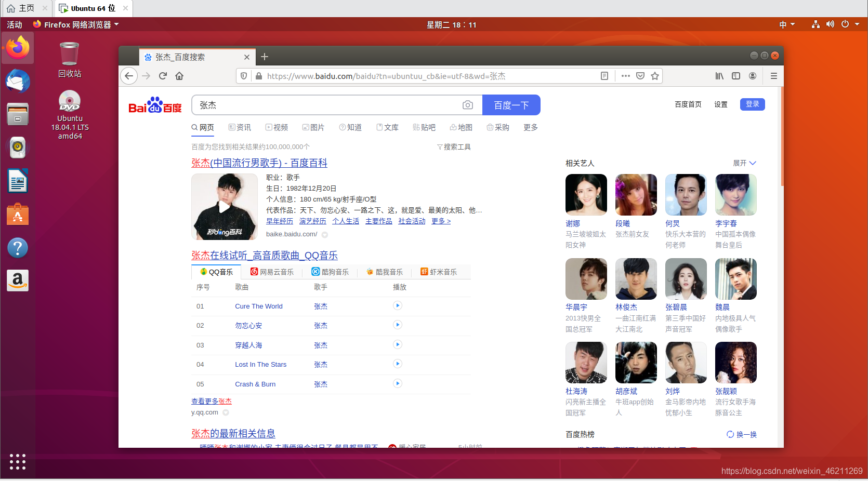This screenshot has width=868, height=481.
Task: Open the 活动 menu in the top bar
Action: 14,24
